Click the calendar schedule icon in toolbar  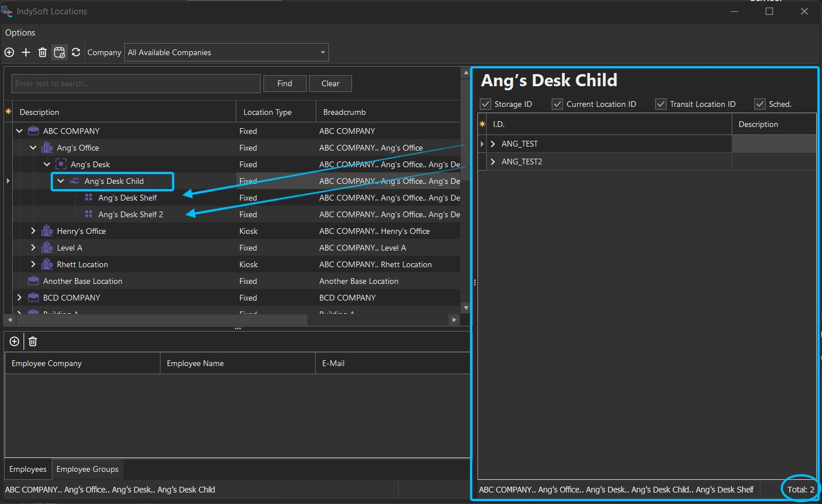pos(59,52)
